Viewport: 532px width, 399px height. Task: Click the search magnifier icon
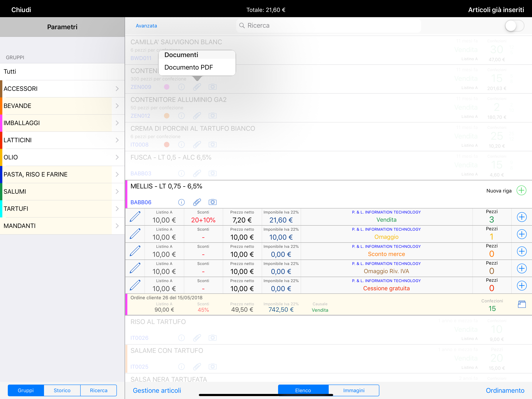tap(242, 26)
